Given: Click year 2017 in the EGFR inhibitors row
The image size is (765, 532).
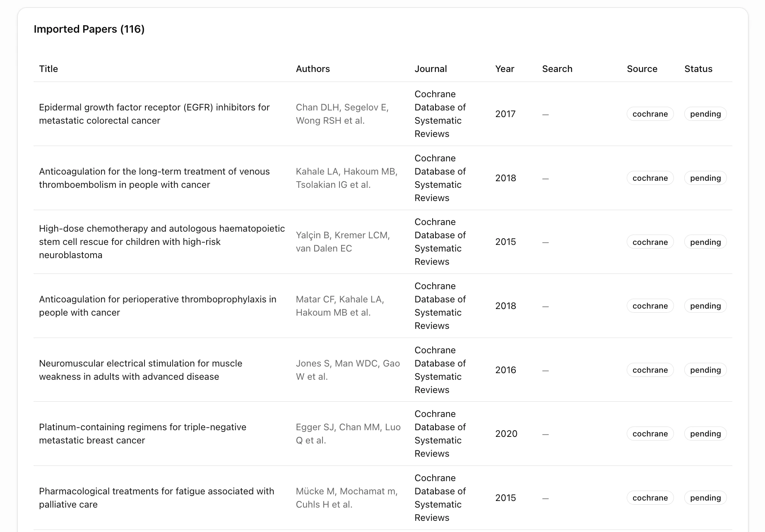Looking at the screenshot, I should (x=505, y=114).
